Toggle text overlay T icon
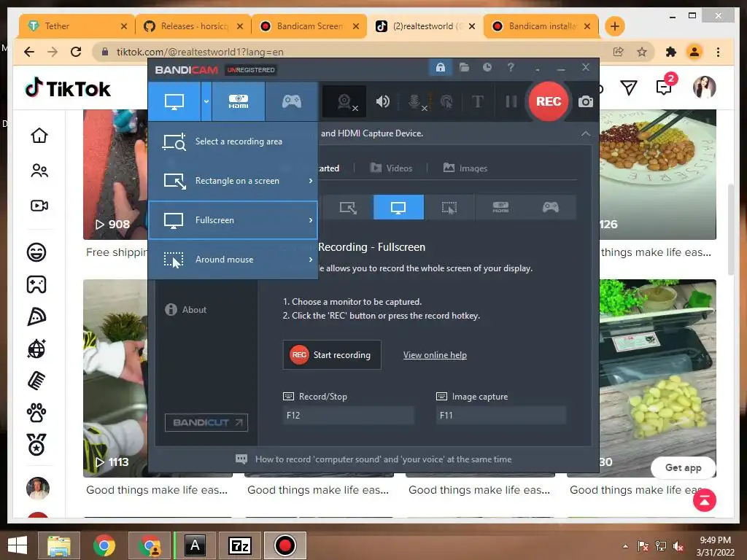 point(477,101)
